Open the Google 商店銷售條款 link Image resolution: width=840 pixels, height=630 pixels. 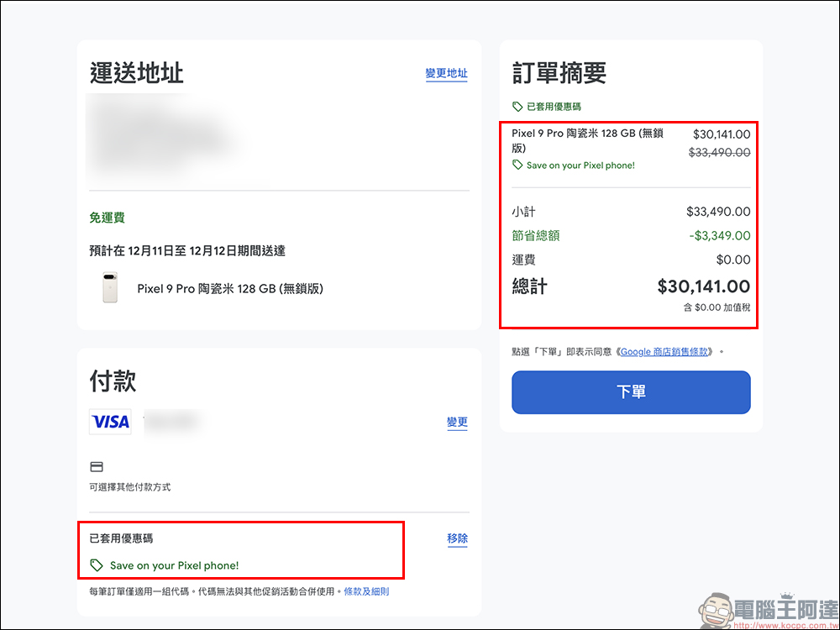pyautogui.click(x=664, y=352)
